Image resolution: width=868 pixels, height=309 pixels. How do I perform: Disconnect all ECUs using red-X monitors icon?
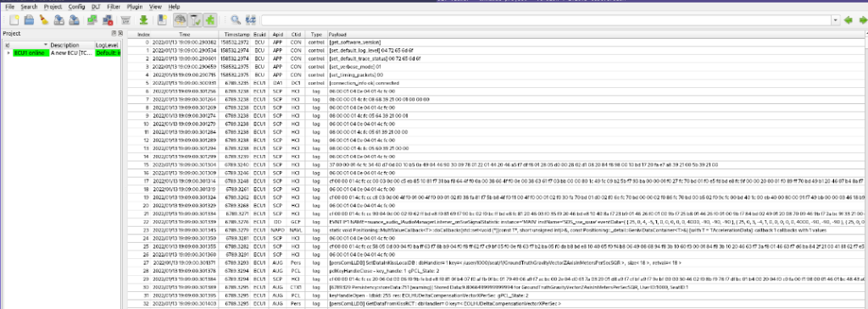point(108,20)
